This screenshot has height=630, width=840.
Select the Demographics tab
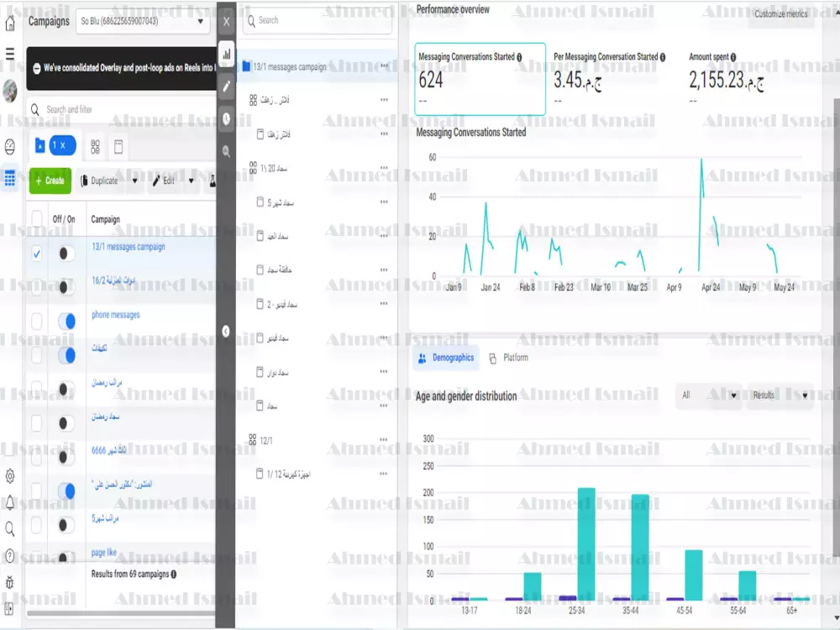tap(446, 358)
